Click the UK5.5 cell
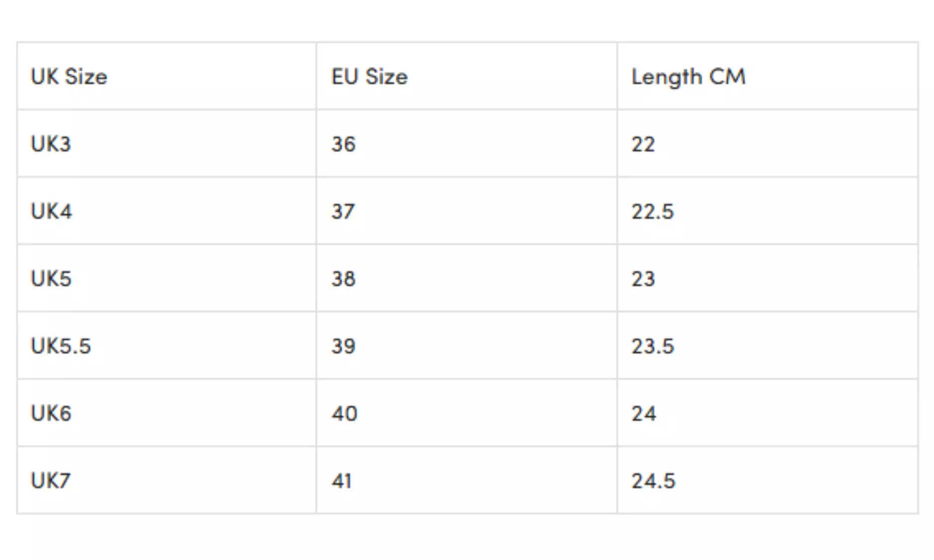The image size is (934, 560). (61, 346)
